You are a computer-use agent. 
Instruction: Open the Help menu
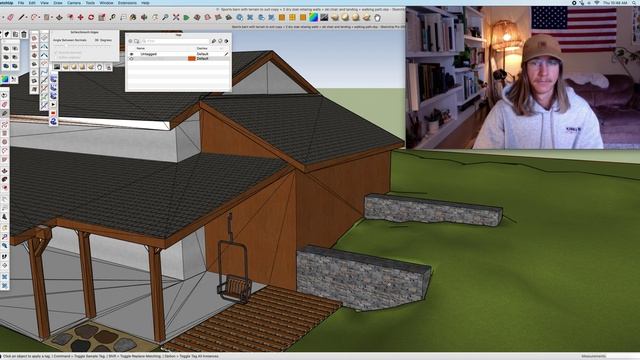click(145, 3)
